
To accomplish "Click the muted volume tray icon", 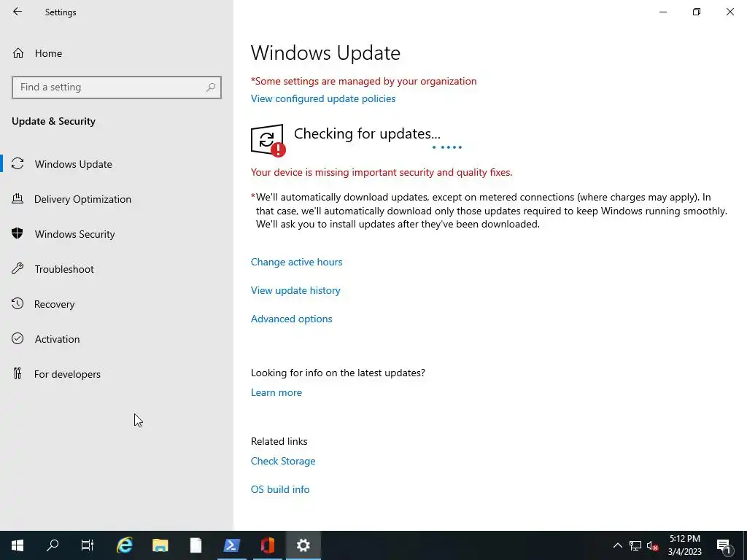I will tap(652, 545).
